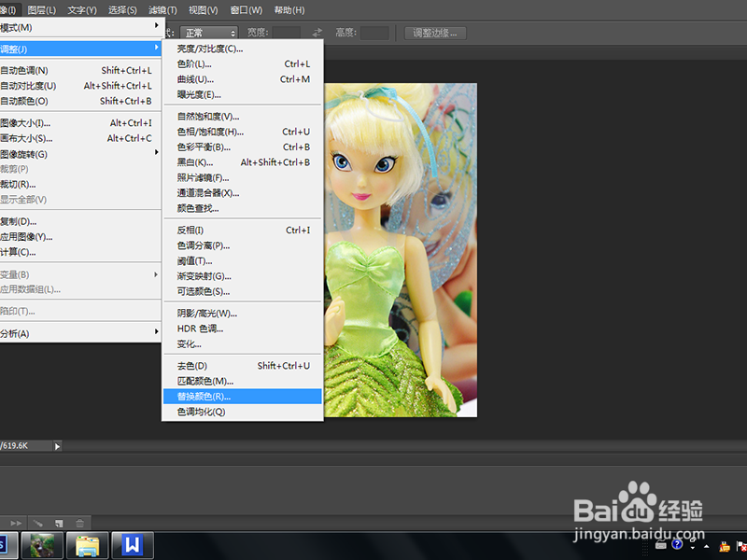Choose 反相(I) adjustment
Screen dimensions: 747x560
pyautogui.click(x=243, y=230)
